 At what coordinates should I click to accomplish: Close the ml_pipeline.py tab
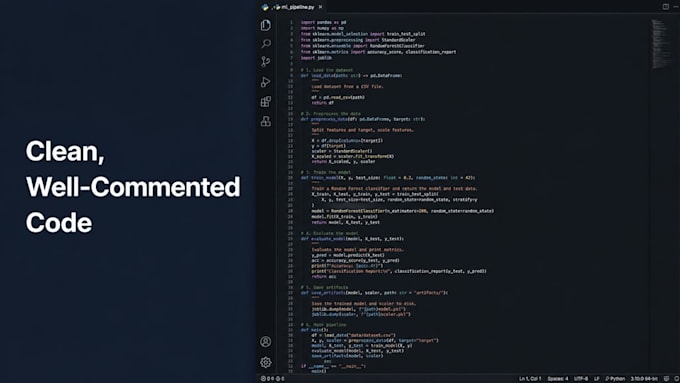(x=320, y=7)
